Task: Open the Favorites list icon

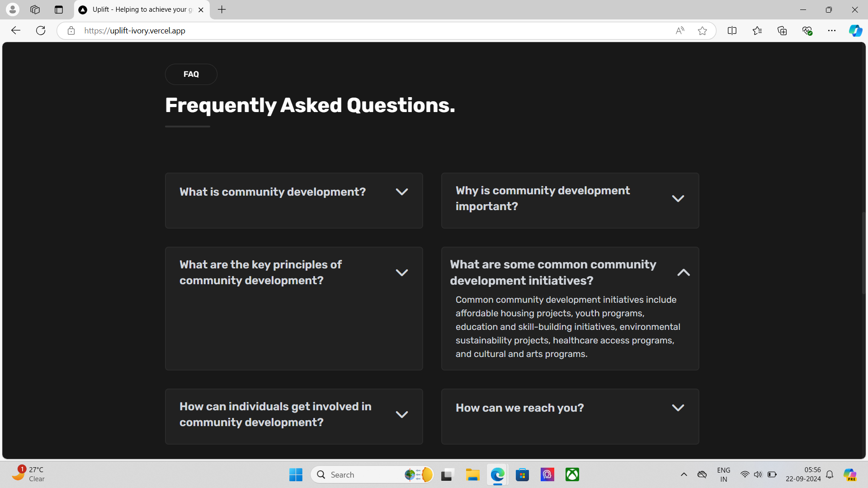Action: [757, 31]
